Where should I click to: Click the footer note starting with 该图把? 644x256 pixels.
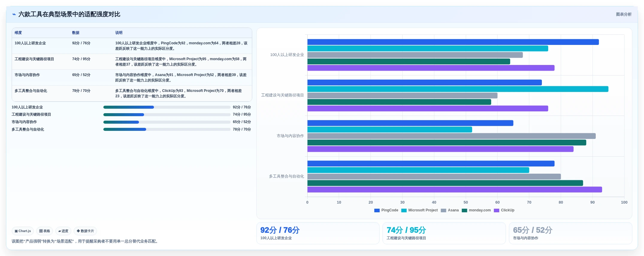[85, 242]
